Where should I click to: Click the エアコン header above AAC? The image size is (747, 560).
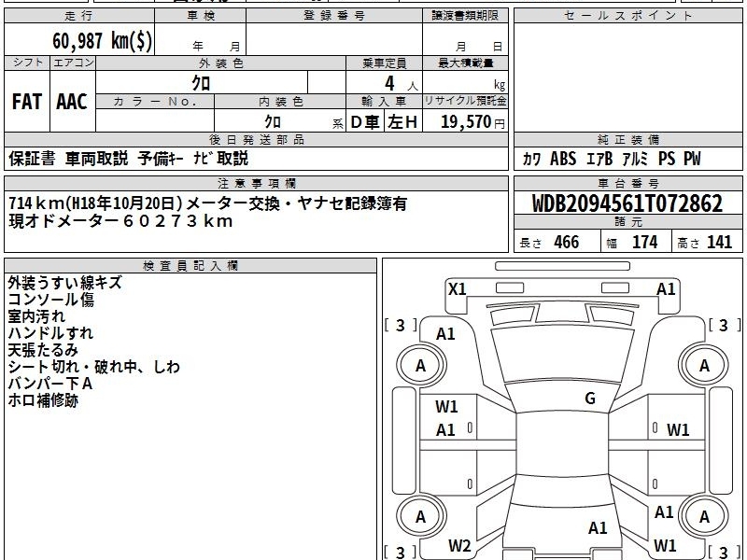[x=73, y=63]
